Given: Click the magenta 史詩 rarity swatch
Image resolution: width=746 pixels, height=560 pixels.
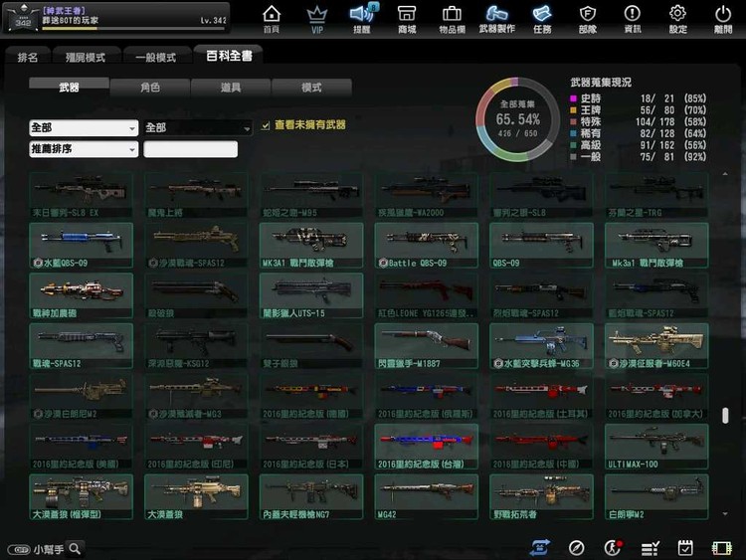Looking at the screenshot, I should click(x=573, y=98).
